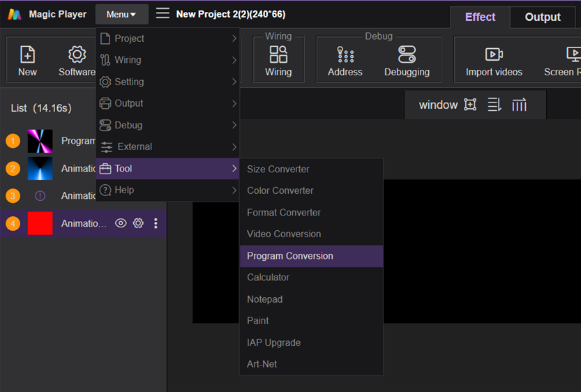This screenshot has width=581, height=392.
Task: Expand the Wiring submenu
Action: (168, 60)
